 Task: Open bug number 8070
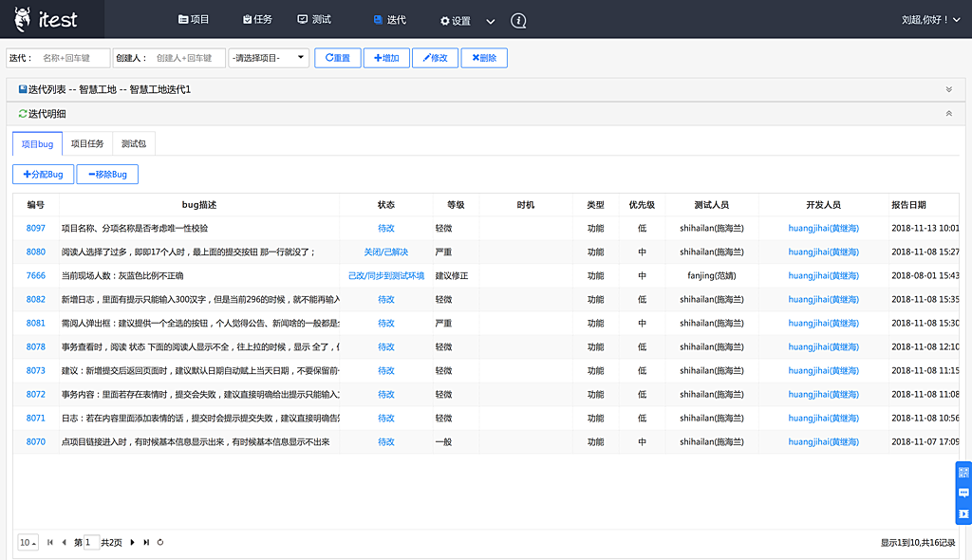coord(36,442)
